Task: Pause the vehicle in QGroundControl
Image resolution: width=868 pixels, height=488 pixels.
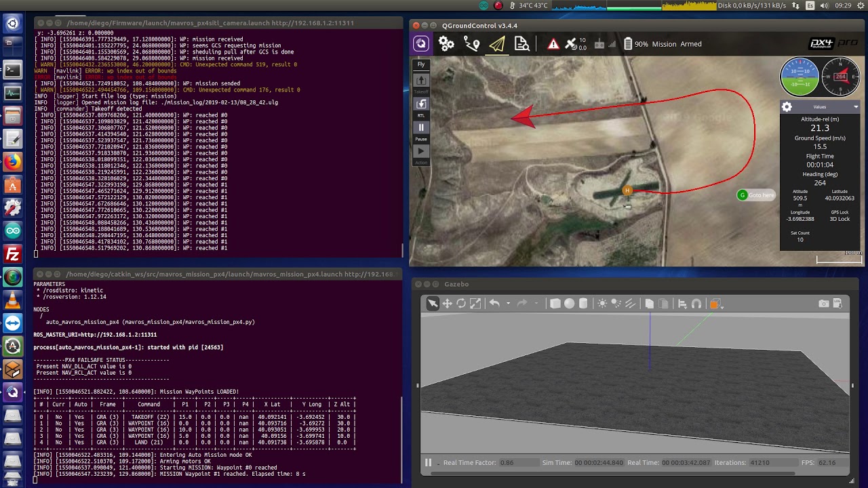Action: tap(421, 127)
